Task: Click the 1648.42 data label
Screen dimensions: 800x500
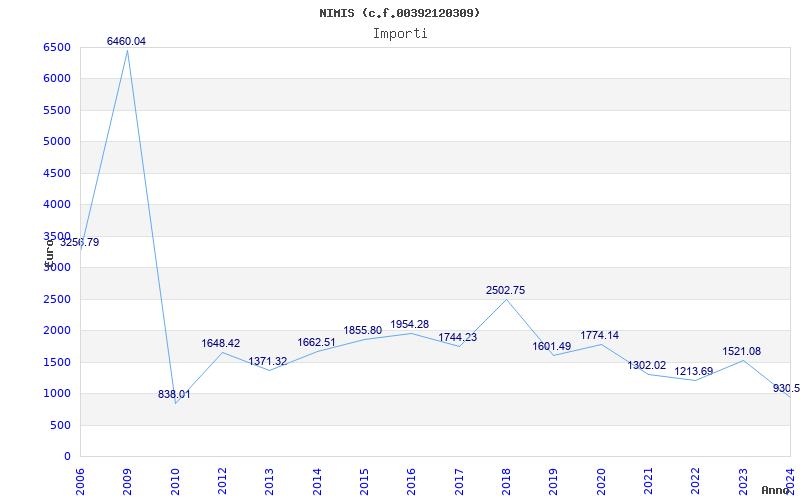Action: point(220,343)
